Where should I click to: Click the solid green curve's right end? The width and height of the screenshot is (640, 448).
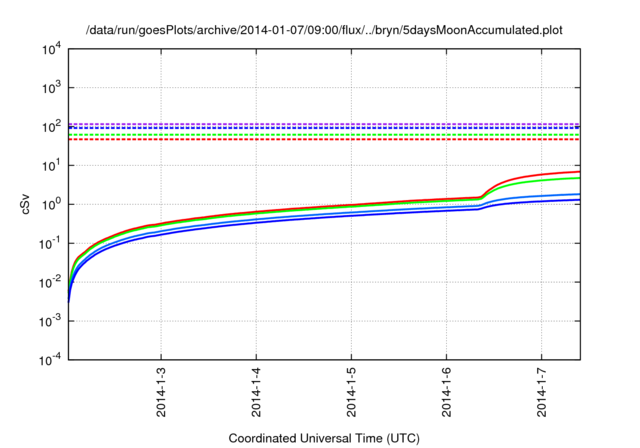click(578, 178)
